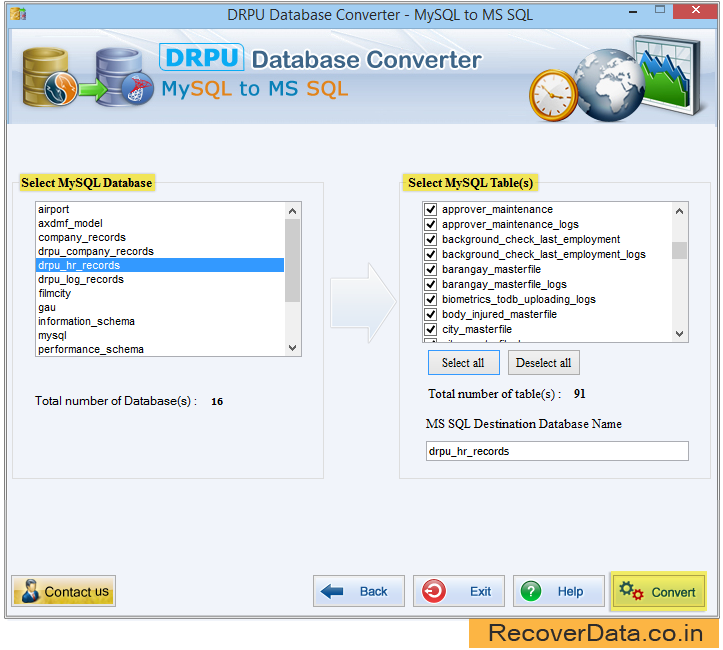
Task: Click the app icon in title bar
Action: point(18,14)
